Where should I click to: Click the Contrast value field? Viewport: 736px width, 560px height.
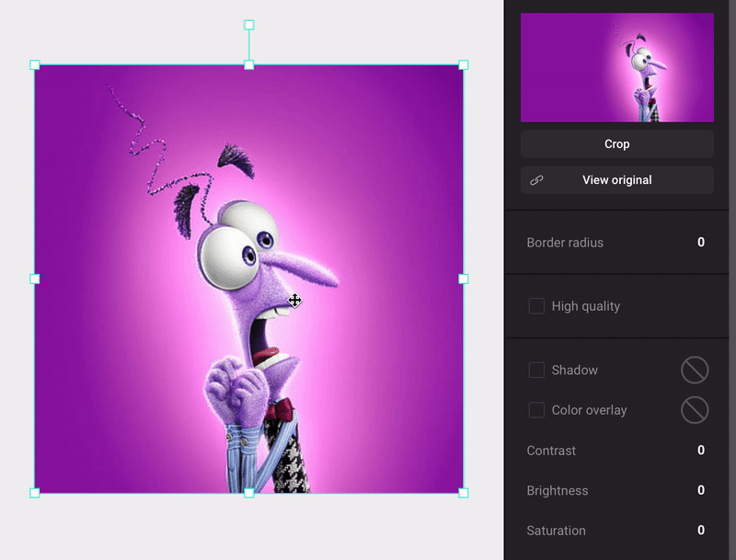(x=700, y=451)
